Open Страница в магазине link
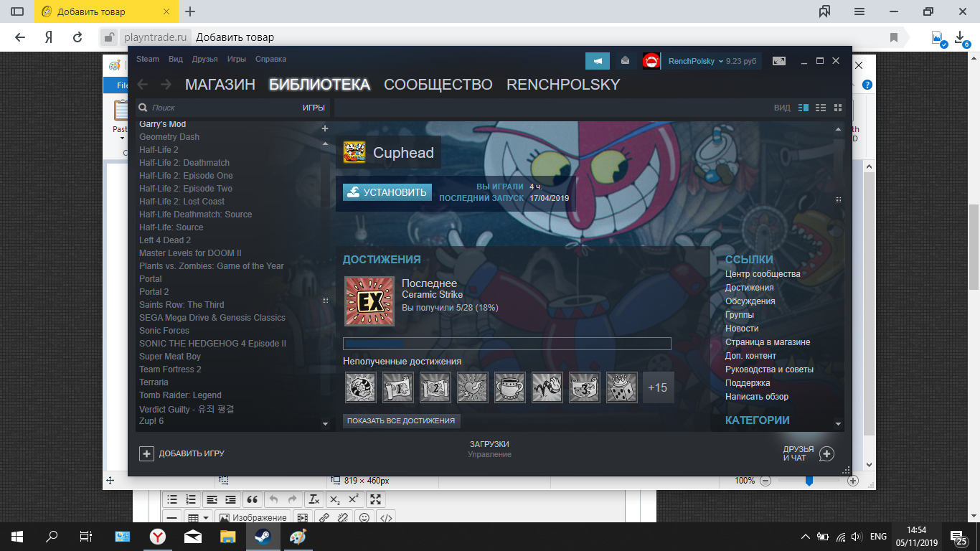980x551 pixels. [768, 342]
